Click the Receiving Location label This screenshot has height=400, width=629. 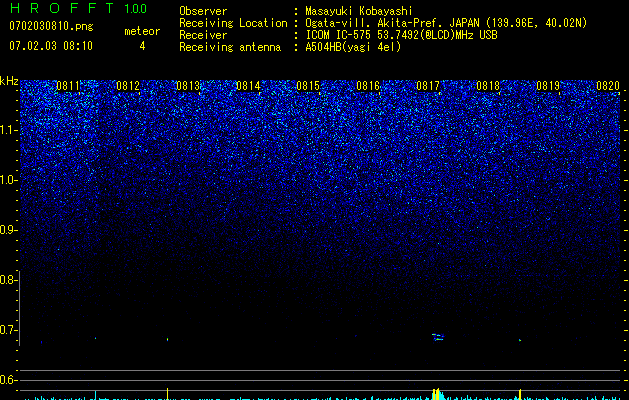[233, 23]
